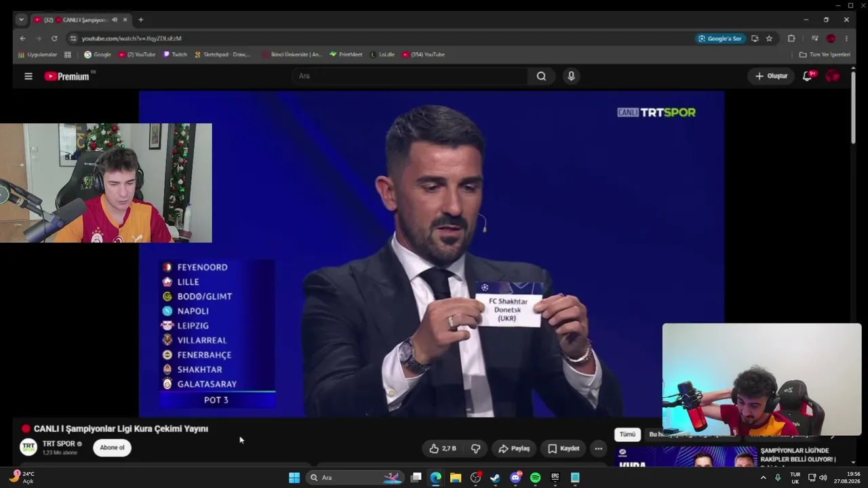
Task: Open YouTube notifications bell
Action: pyautogui.click(x=807, y=77)
